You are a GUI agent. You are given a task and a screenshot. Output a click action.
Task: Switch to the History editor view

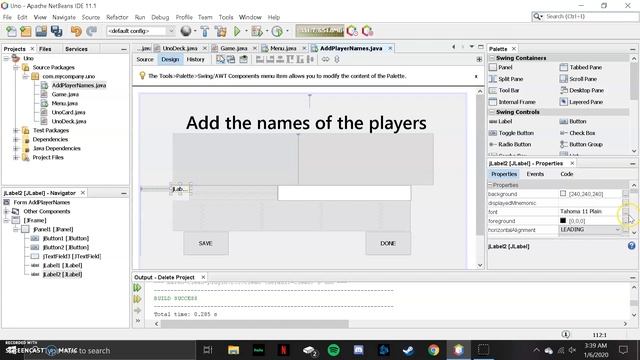(x=196, y=60)
